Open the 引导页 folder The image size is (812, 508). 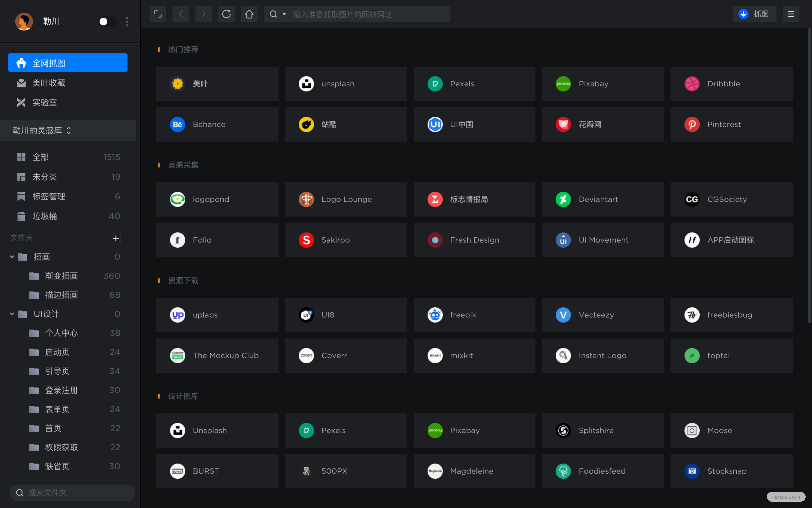click(x=68, y=371)
